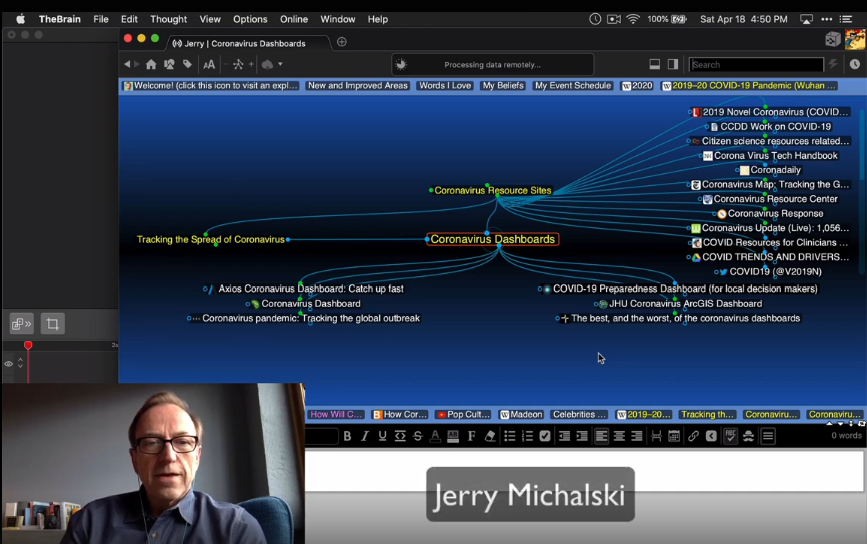Toggle the mustache disguise icon
Screen dimensions: 867x544
[748, 436]
